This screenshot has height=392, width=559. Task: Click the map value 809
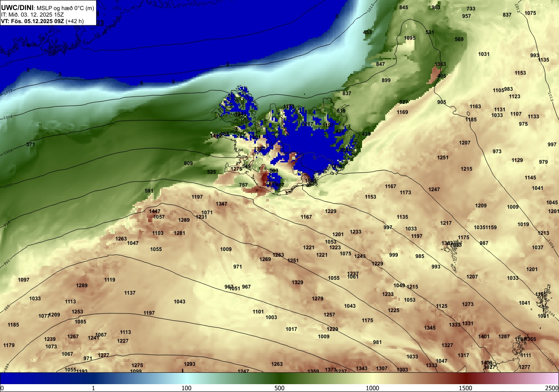[188, 163]
